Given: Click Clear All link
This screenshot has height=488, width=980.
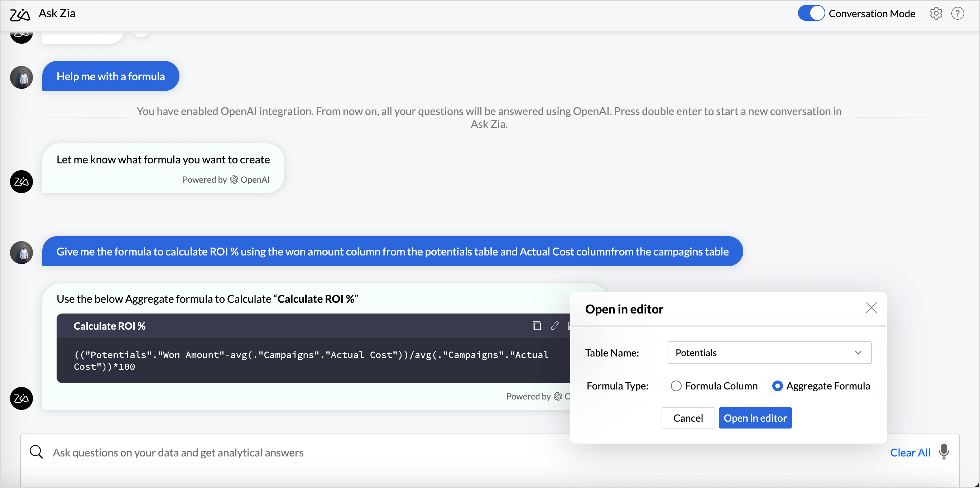Looking at the screenshot, I should pos(910,453).
